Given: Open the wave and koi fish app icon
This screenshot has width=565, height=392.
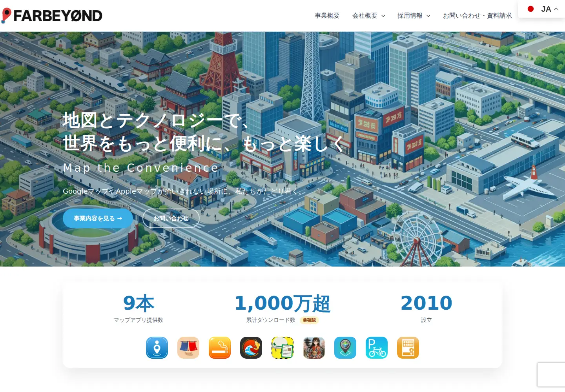Looking at the screenshot, I should click(x=251, y=348).
